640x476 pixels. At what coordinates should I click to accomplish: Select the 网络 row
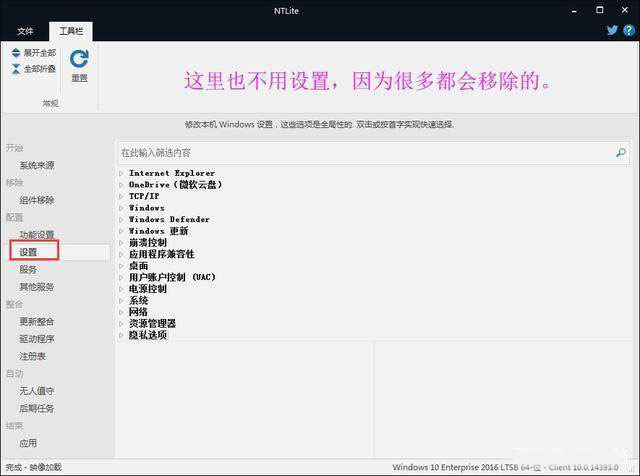tap(138, 312)
